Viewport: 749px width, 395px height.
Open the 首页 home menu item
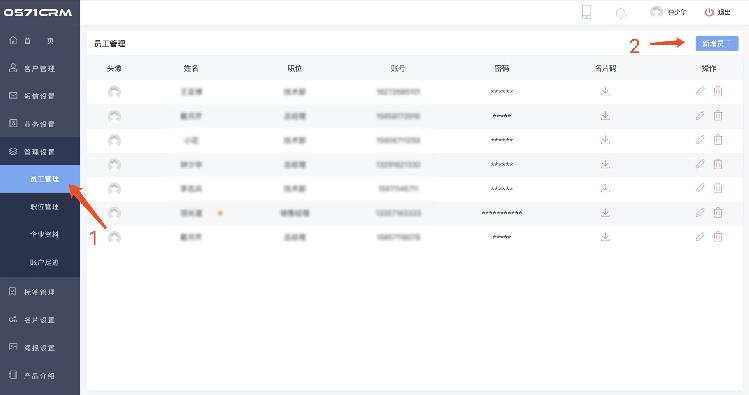pyautogui.click(x=40, y=41)
